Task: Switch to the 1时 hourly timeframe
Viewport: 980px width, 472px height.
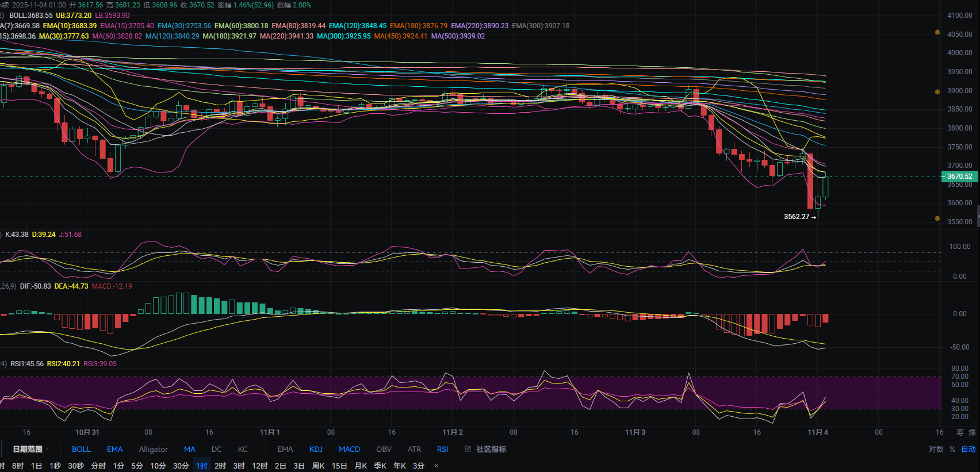Action: (201, 466)
